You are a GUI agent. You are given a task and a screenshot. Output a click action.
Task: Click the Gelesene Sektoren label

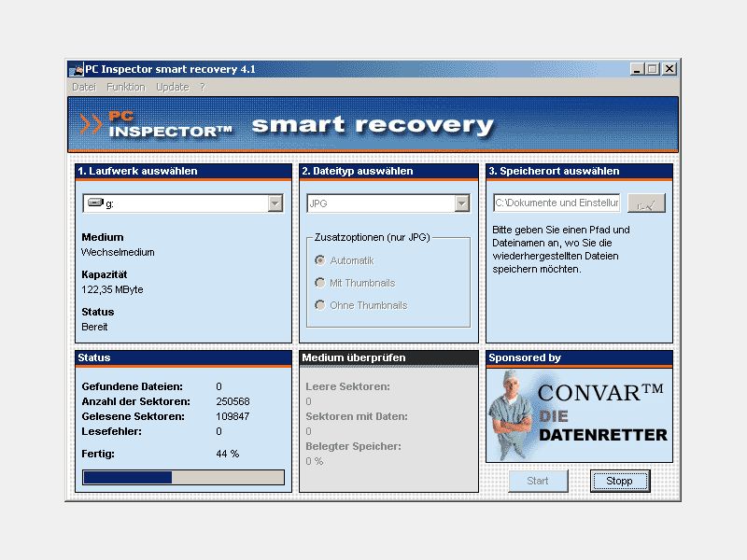pos(133,416)
